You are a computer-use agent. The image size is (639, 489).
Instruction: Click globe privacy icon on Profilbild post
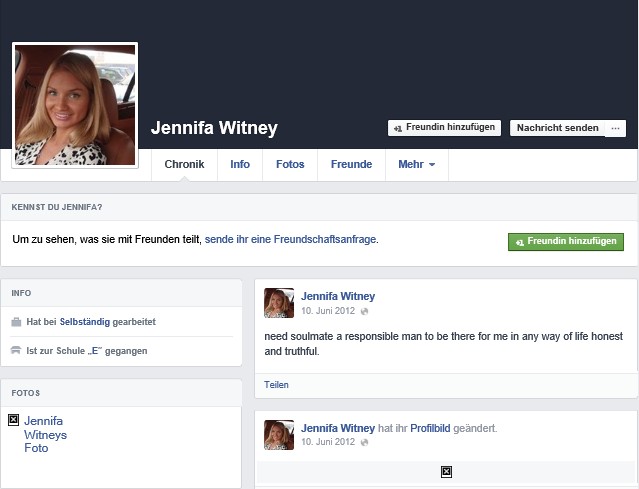click(364, 443)
